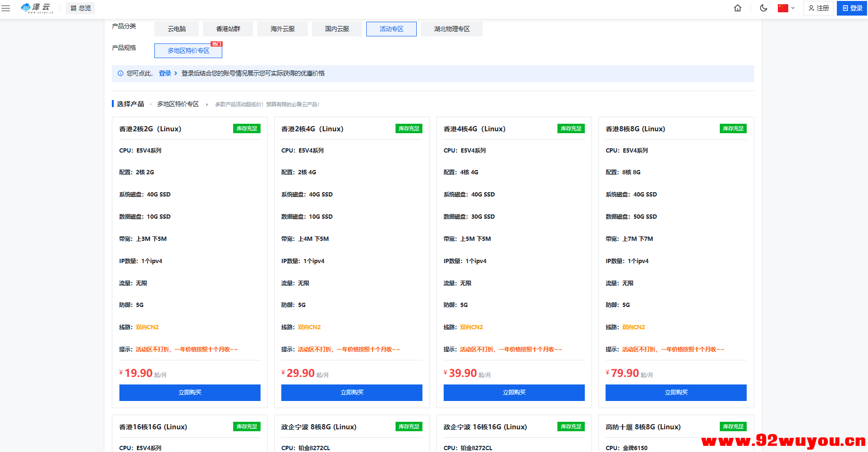Click the 注册 register button
The image size is (868, 452).
pos(818,8)
